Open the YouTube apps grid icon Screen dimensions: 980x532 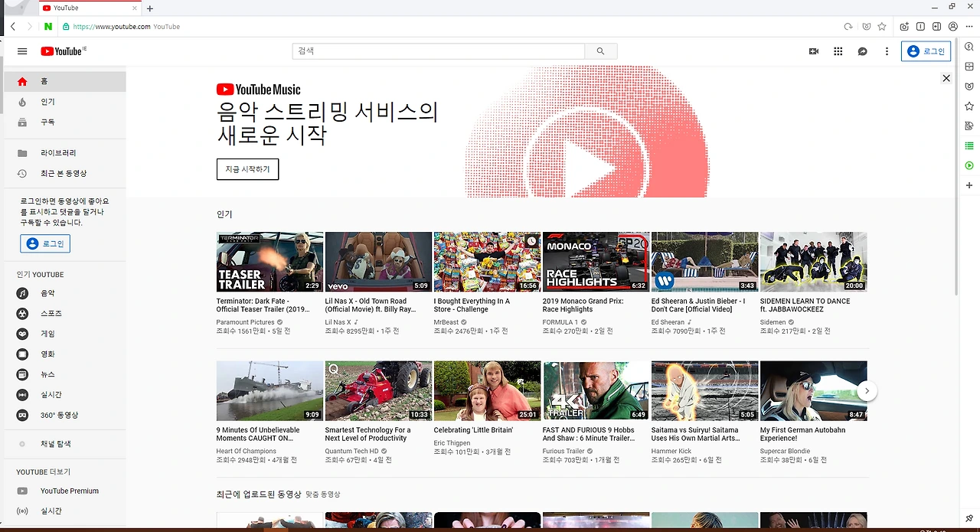coord(838,51)
